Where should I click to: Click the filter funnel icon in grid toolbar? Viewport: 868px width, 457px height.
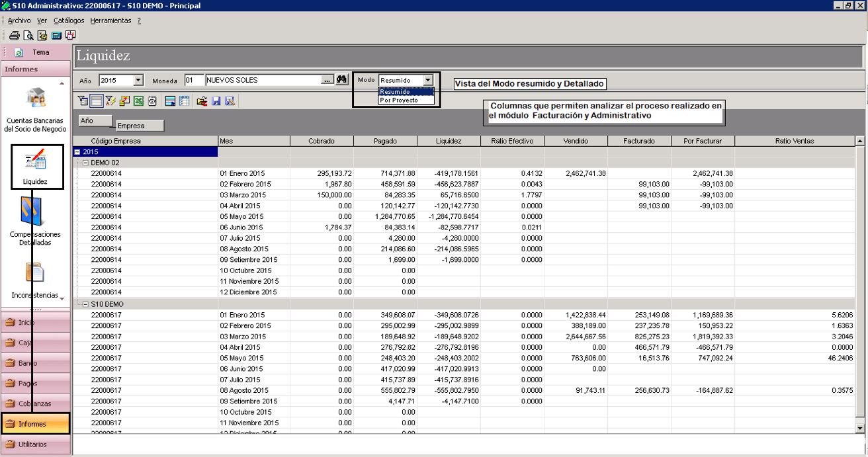point(83,101)
